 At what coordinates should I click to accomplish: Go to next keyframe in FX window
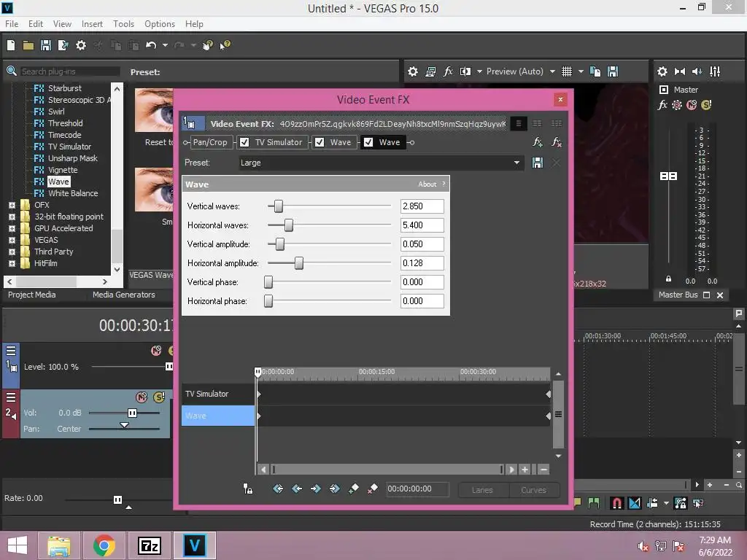click(x=315, y=489)
